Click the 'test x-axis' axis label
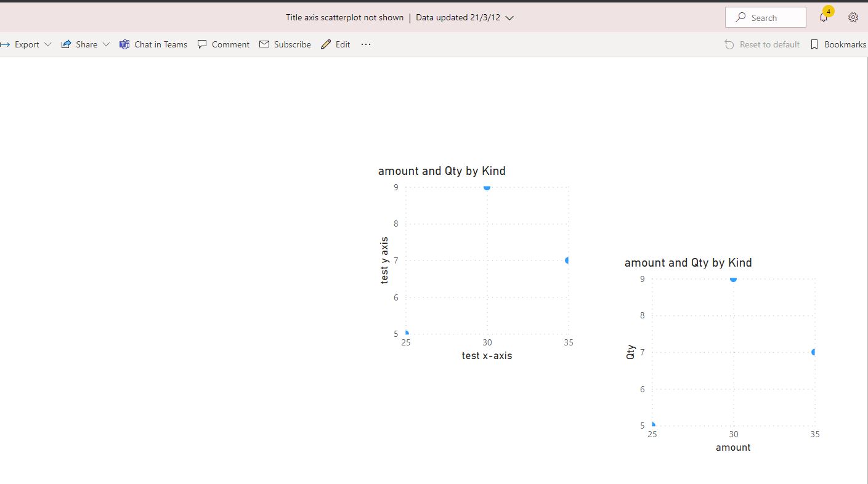 click(487, 356)
